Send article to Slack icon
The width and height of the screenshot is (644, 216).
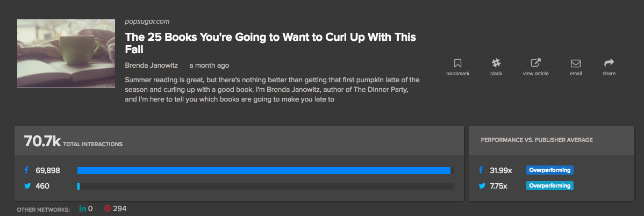[x=496, y=63]
